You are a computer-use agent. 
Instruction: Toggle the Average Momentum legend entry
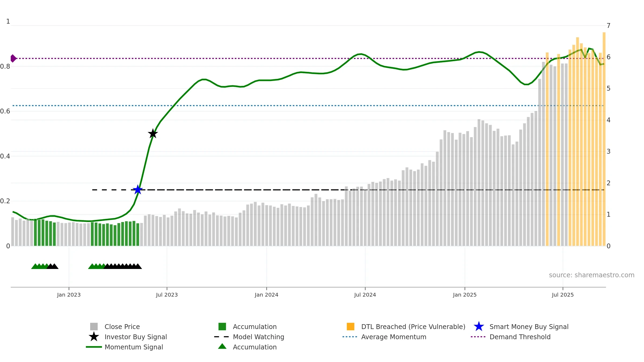[393, 337]
